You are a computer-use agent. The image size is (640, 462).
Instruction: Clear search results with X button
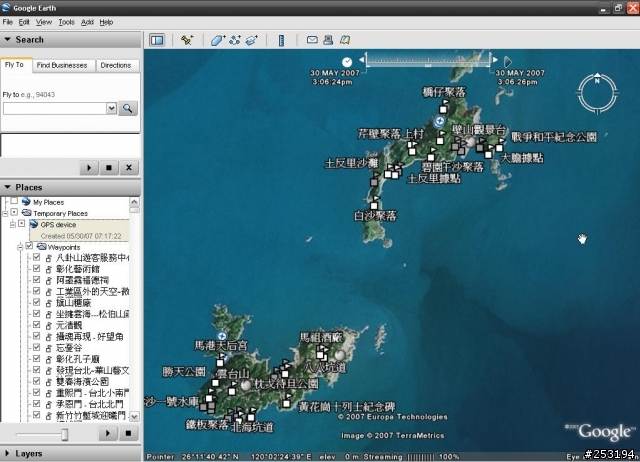pos(129,167)
